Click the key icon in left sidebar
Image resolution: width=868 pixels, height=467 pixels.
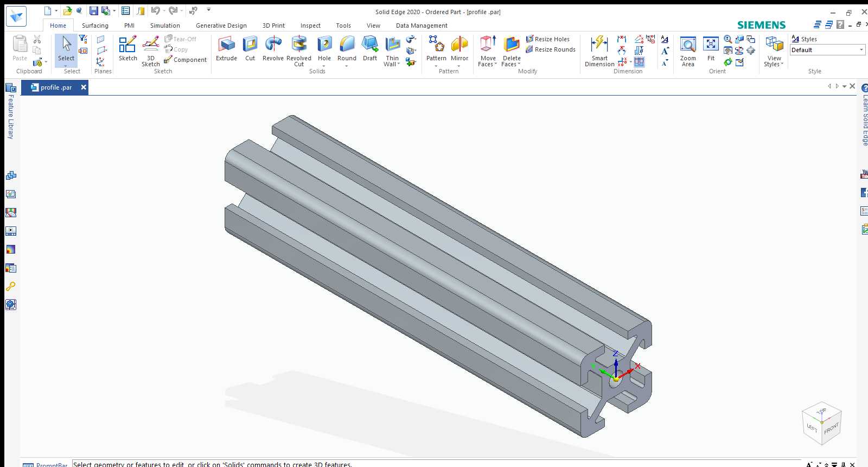tap(10, 286)
